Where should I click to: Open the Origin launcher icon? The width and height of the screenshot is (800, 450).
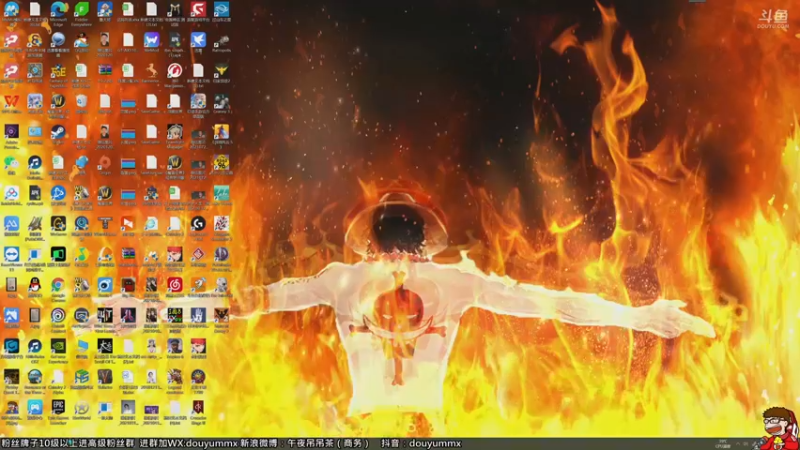tap(105, 162)
